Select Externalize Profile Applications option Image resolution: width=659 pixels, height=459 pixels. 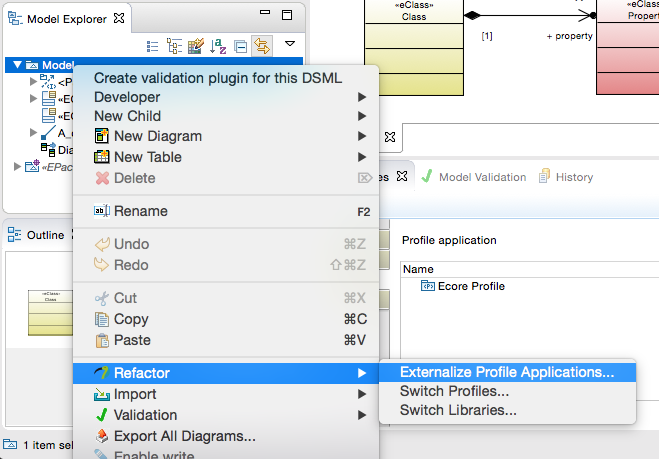[507, 372]
